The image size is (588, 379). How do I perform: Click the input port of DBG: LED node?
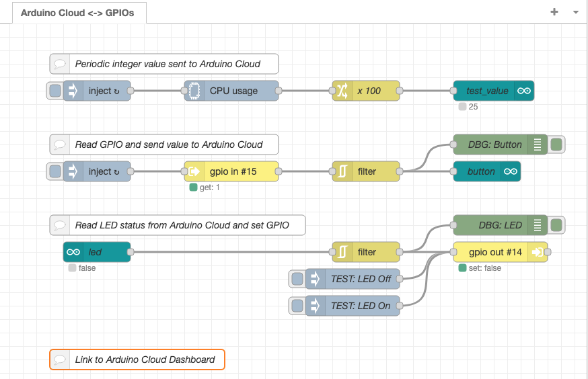pos(453,226)
